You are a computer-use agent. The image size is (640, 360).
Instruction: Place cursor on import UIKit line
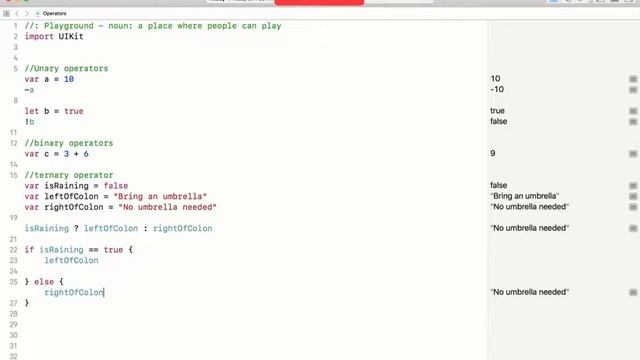(54, 36)
